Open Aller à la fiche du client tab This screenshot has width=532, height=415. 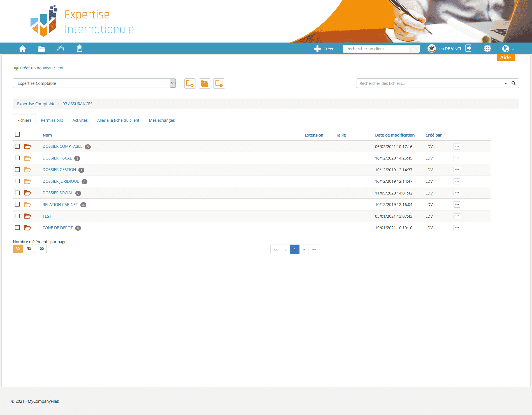point(118,120)
